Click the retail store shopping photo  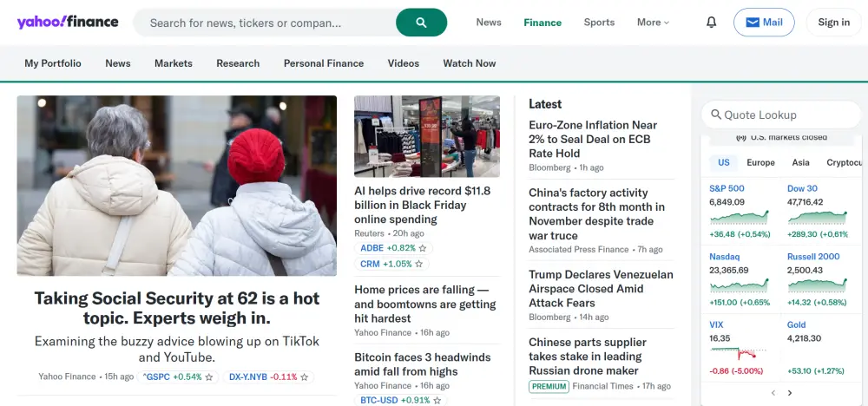click(427, 136)
